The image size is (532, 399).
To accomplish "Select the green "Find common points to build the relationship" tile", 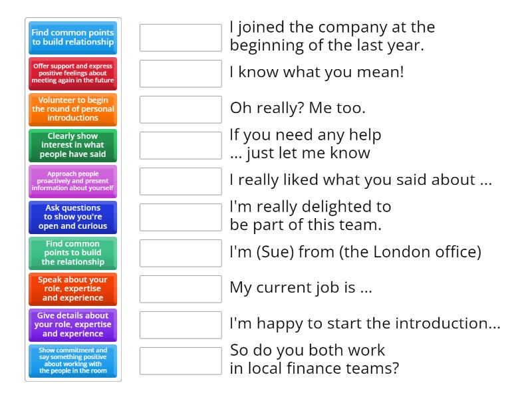I will pyautogui.click(x=73, y=253).
